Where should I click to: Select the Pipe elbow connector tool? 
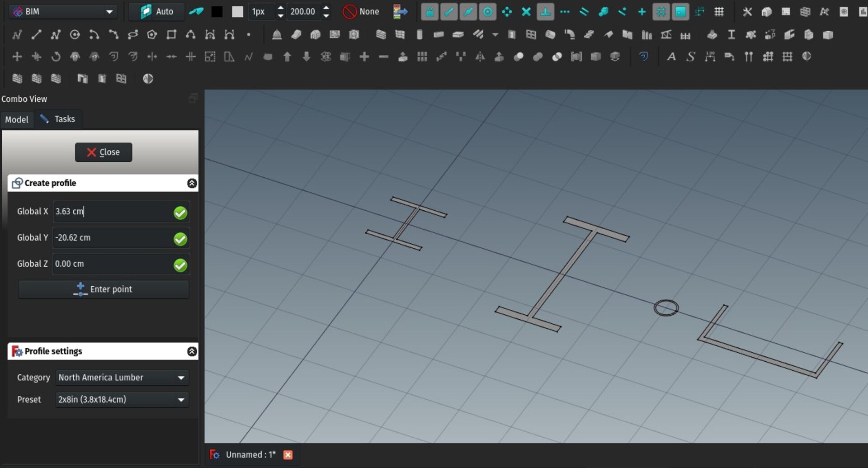coord(570,34)
